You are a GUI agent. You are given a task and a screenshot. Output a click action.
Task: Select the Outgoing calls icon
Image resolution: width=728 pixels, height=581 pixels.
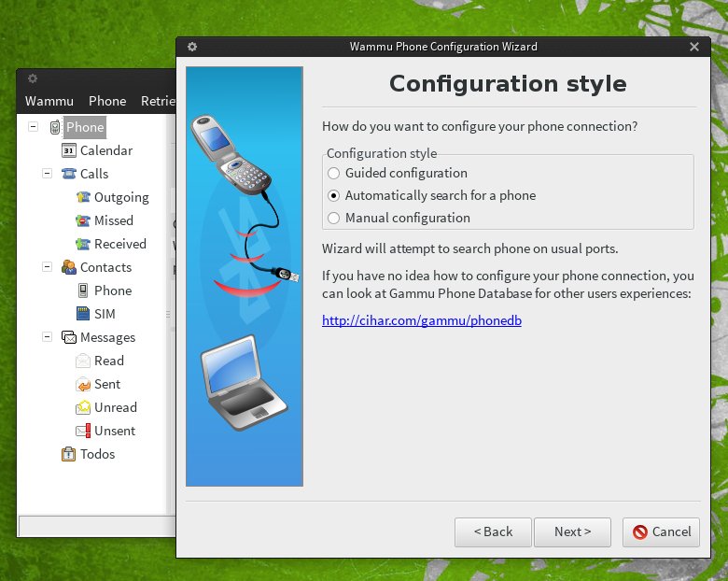click(83, 197)
